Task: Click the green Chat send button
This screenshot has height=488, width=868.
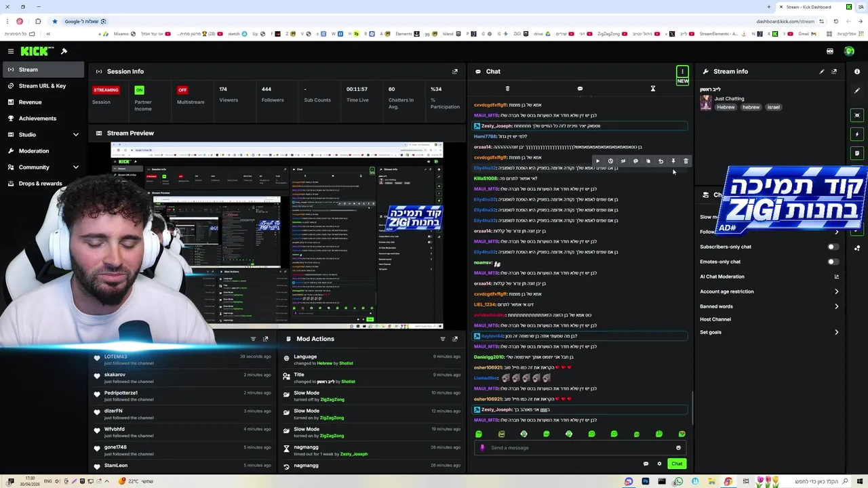Action: (677, 464)
